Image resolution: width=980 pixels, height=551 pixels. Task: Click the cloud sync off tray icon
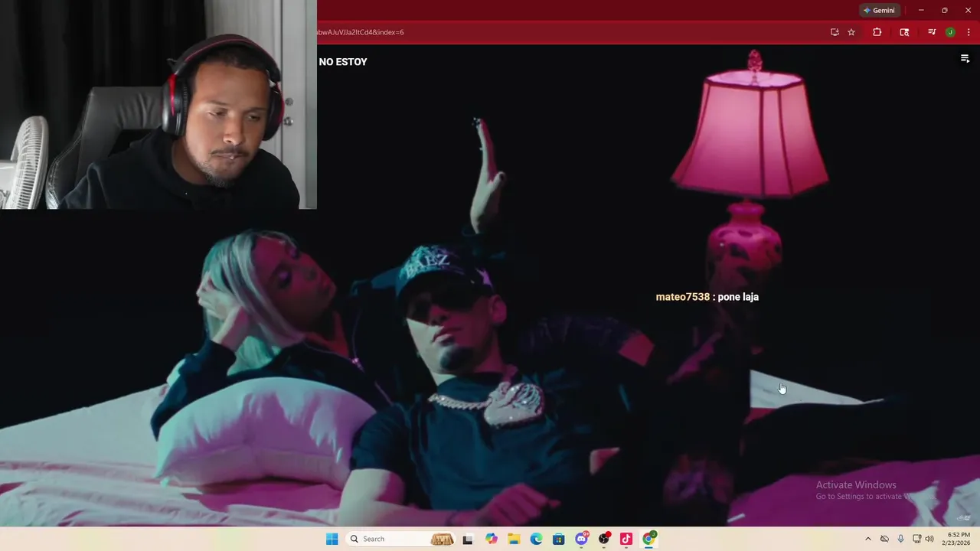point(884,539)
